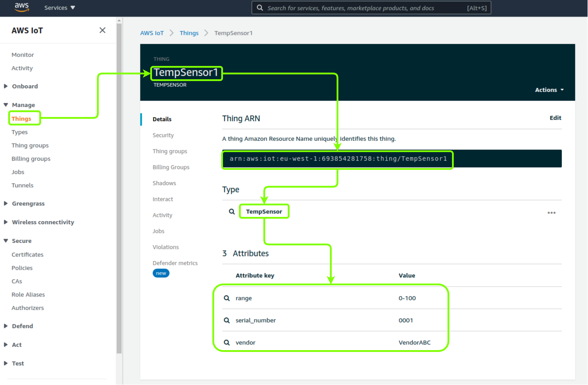Open Certificates in the sidebar
Viewport: 588px width, 385px height.
click(x=28, y=255)
